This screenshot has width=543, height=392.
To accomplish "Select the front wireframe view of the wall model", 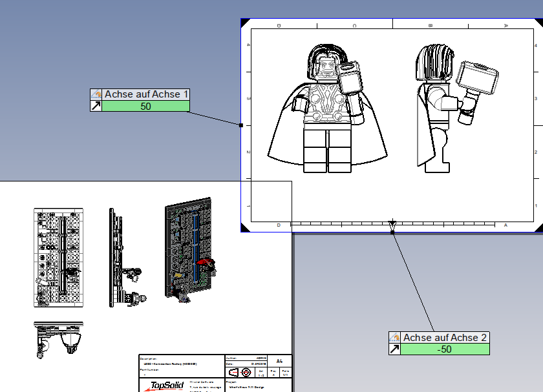I will coord(59,258).
